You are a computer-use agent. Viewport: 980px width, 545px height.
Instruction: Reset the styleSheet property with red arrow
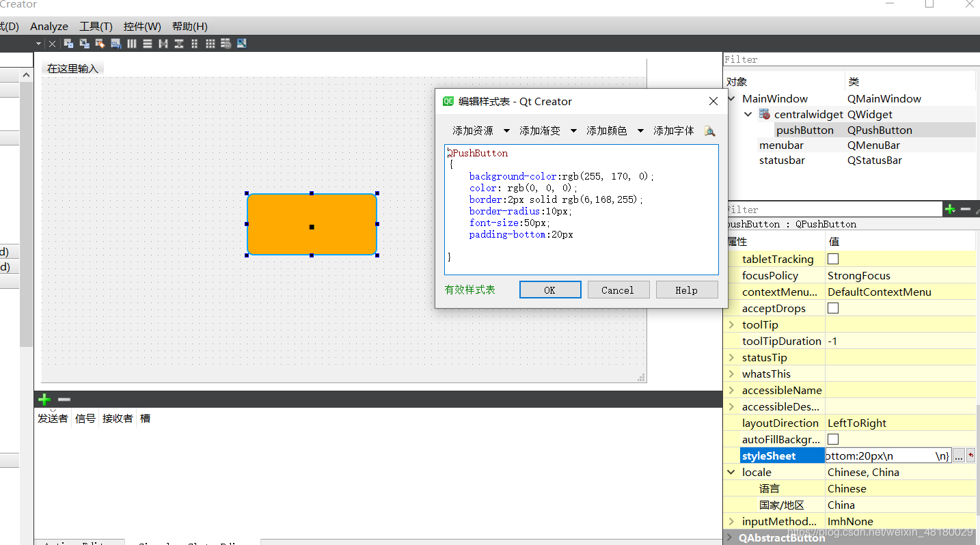[970, 456]
